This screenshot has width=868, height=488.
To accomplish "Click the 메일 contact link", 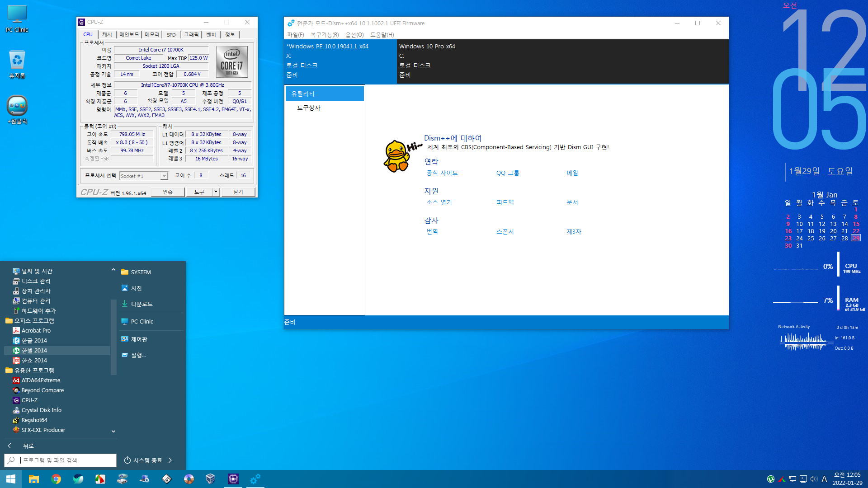I will [x=572, y=173].
